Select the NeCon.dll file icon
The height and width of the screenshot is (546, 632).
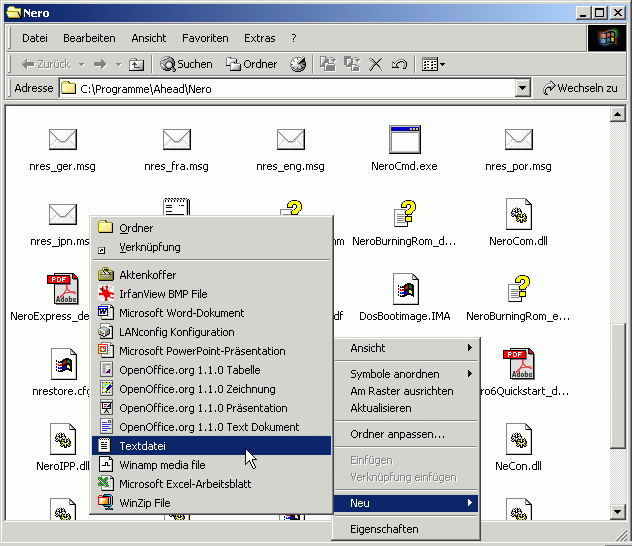point(519,439)
